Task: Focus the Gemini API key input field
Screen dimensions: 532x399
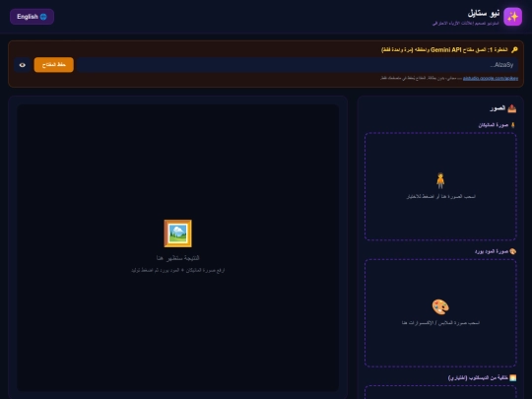Action: click(298, 65)
